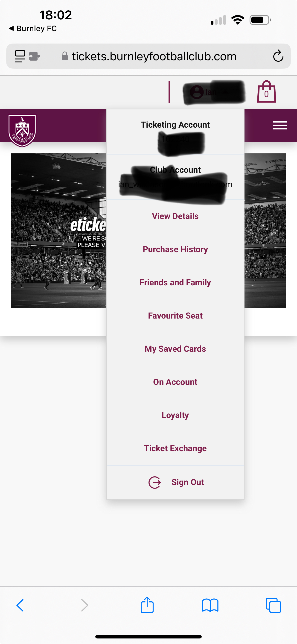Select On Account menu entry
297x644 pixels.
[x=175, y=382]
